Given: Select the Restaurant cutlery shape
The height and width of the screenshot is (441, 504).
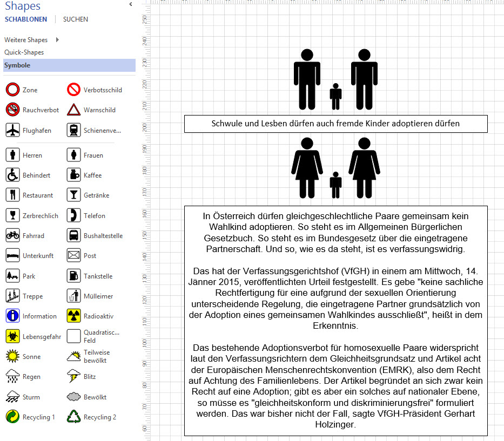Looking at the screenshot, I should [13, 195].
